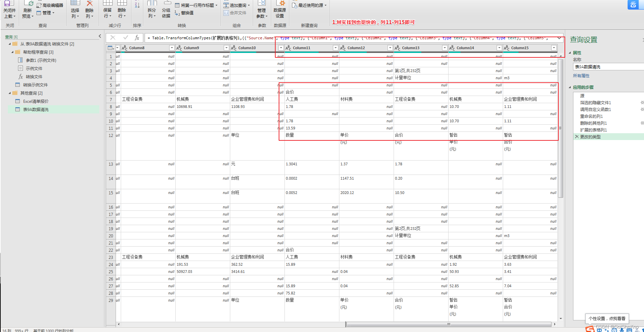
Task: Click the table menu icon at grid corner
Action: 111,48
